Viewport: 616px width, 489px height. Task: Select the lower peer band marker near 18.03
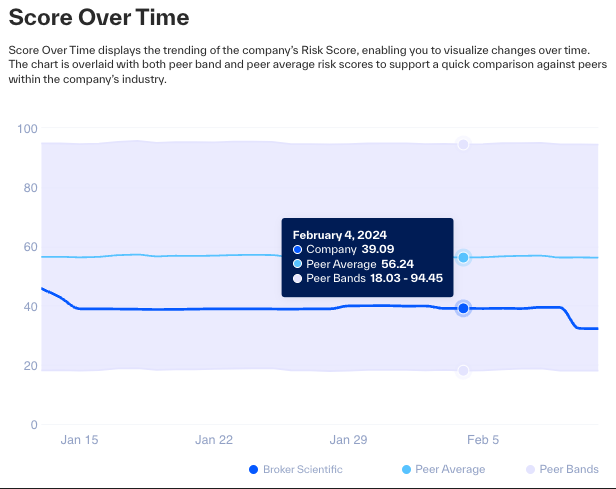(463, 370)
